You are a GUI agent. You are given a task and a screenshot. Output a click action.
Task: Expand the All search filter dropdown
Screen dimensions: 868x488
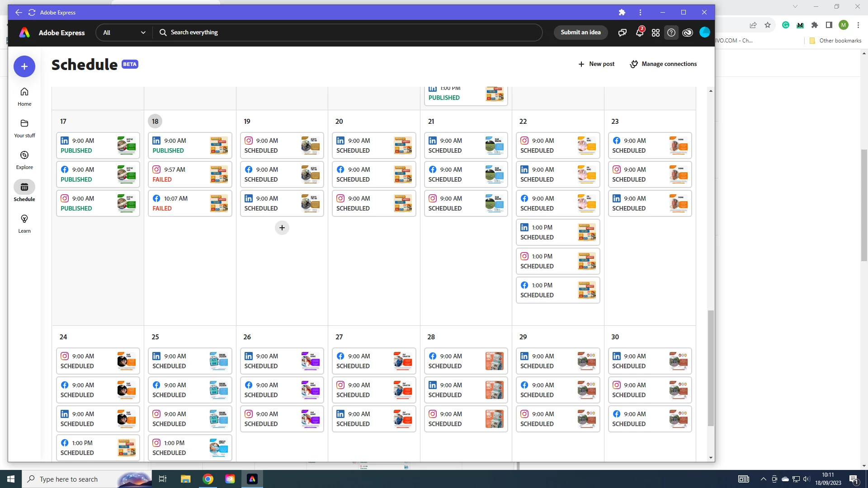click(x=124, y=33)
